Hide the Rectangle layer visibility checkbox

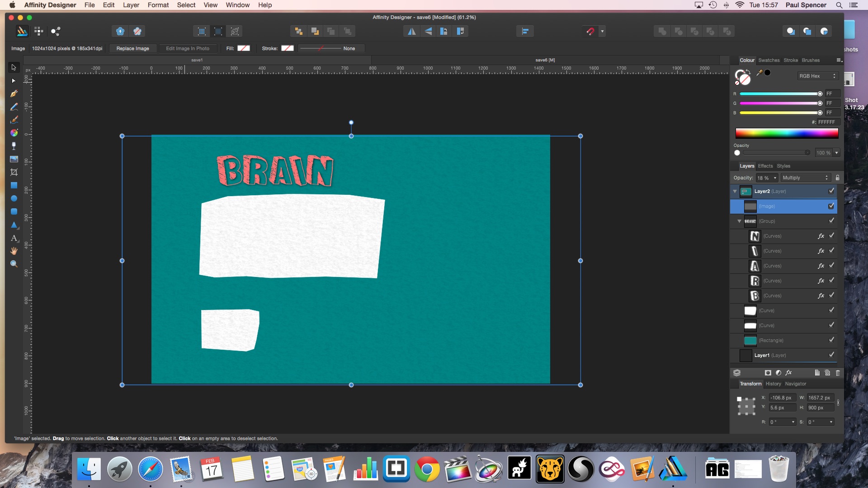(831, 340)
